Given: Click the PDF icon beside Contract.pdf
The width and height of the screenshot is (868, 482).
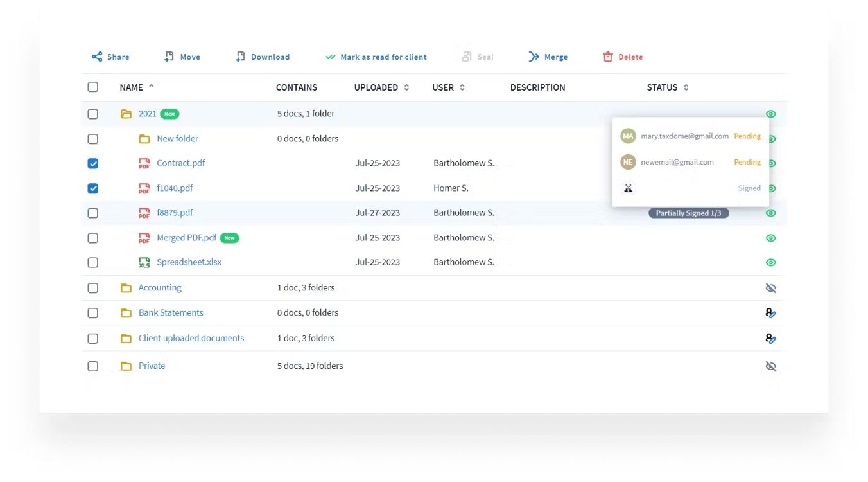Looking at the screenshot, I should (144, 164).
